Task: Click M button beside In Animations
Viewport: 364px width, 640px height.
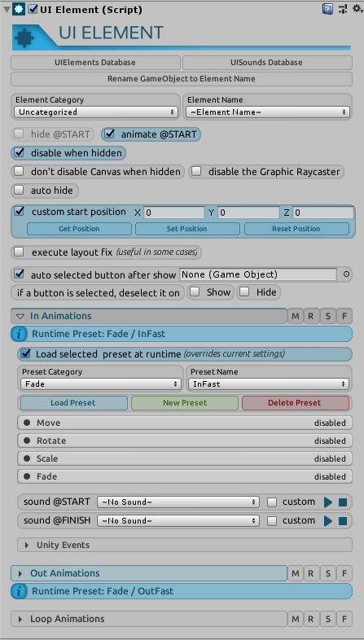Action: click(295, 316)
